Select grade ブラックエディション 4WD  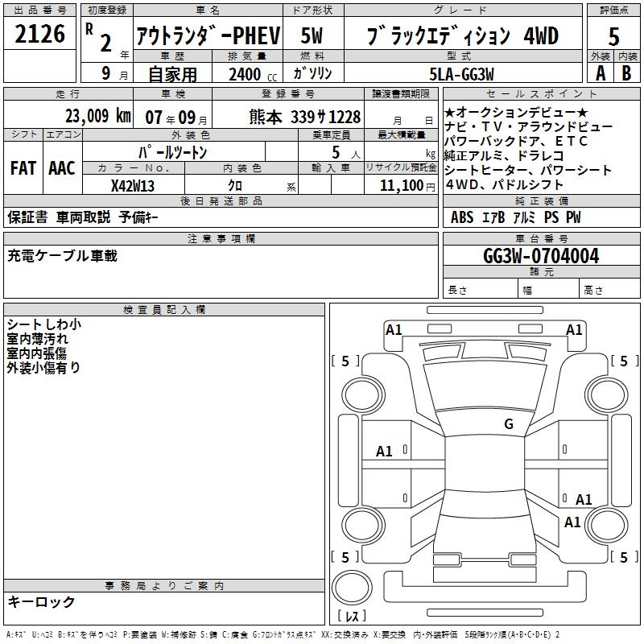click(463, 35)
